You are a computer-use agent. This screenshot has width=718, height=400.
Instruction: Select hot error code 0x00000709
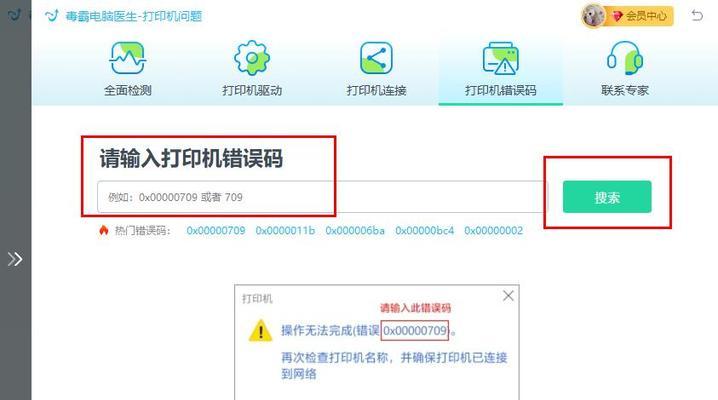(216, 230)
